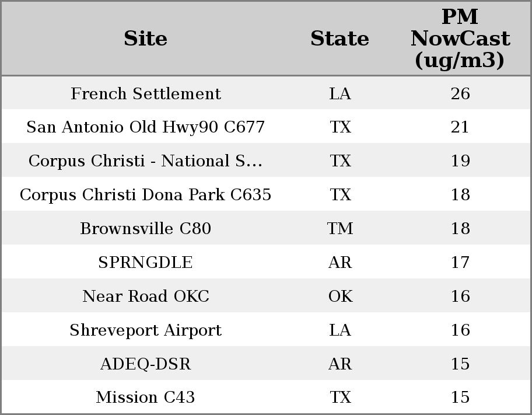Select the Brownsville C80 site cell
The image size is (532, 415).
145,228
